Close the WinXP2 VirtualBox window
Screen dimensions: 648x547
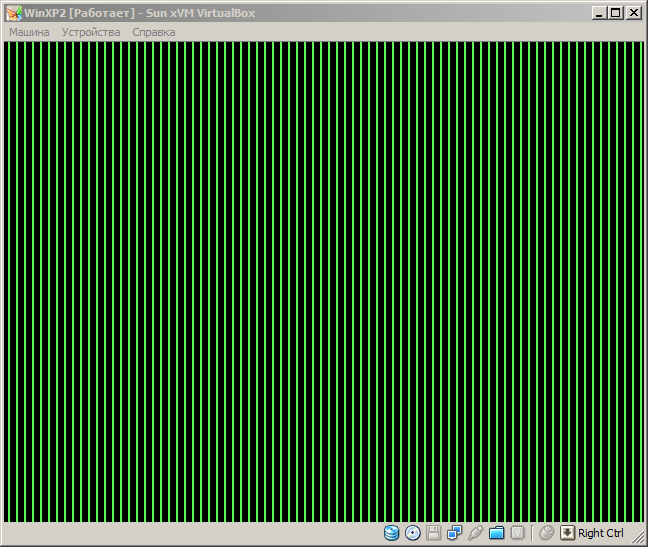[634, 13]
